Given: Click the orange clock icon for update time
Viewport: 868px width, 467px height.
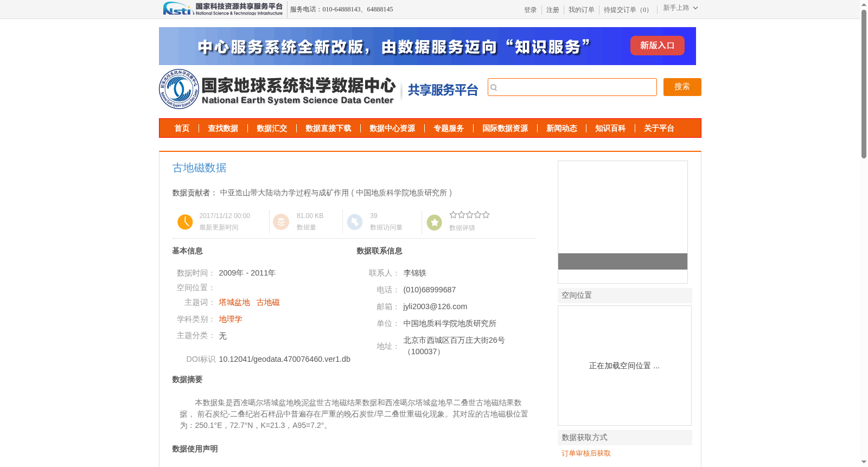Looking at the screenshot, I should (x=185, y=222).
